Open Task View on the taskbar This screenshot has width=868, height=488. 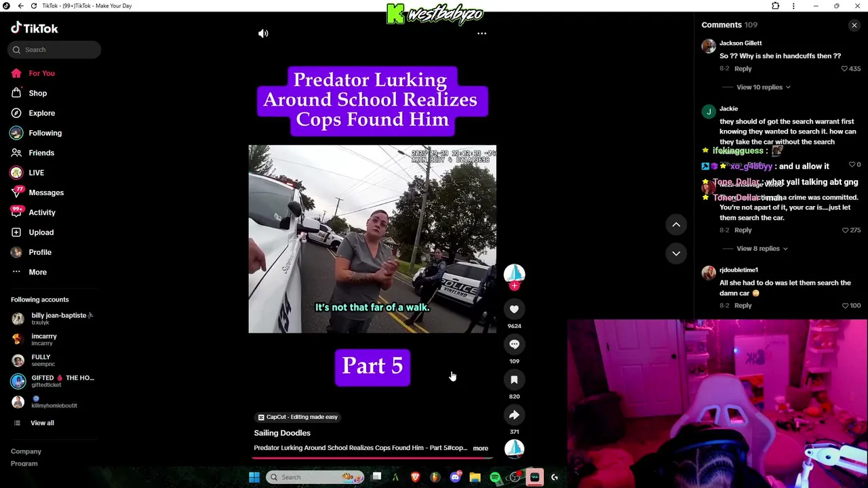tap(376, 476)
